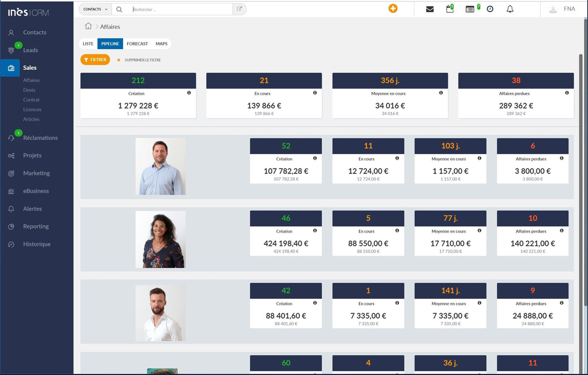Click the Marketing target icon in sidebar
The image size is (588, 375).
point(11,173)
